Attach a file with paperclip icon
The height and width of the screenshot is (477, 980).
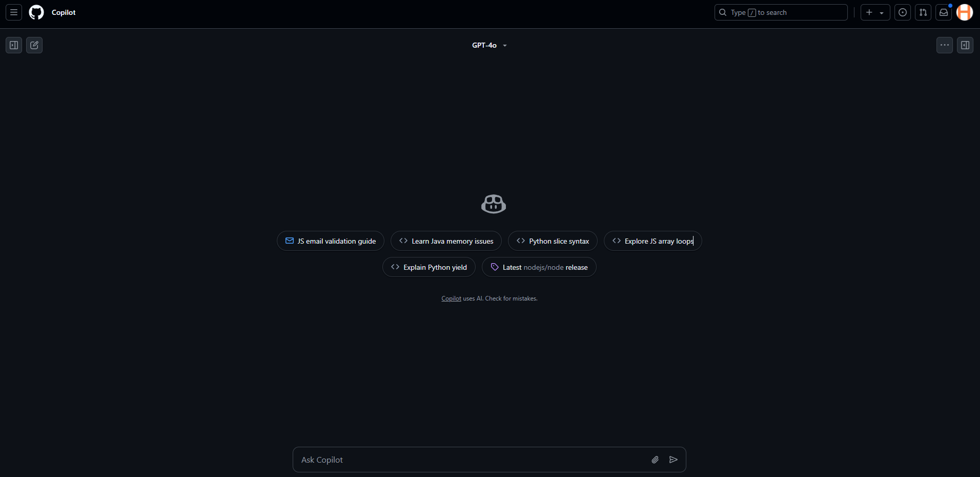(x=655, y=460)
